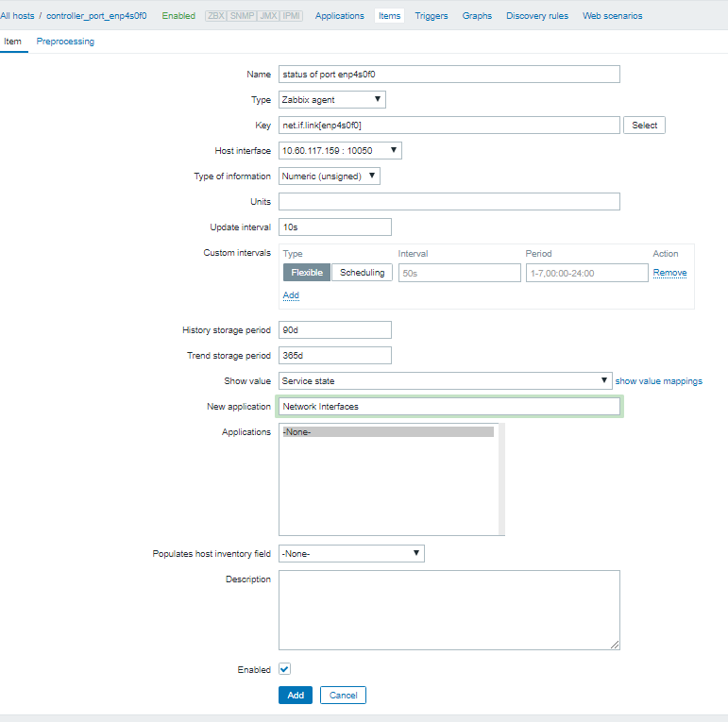
Task: Go to Discovery rules
Action: click(537, 16)
